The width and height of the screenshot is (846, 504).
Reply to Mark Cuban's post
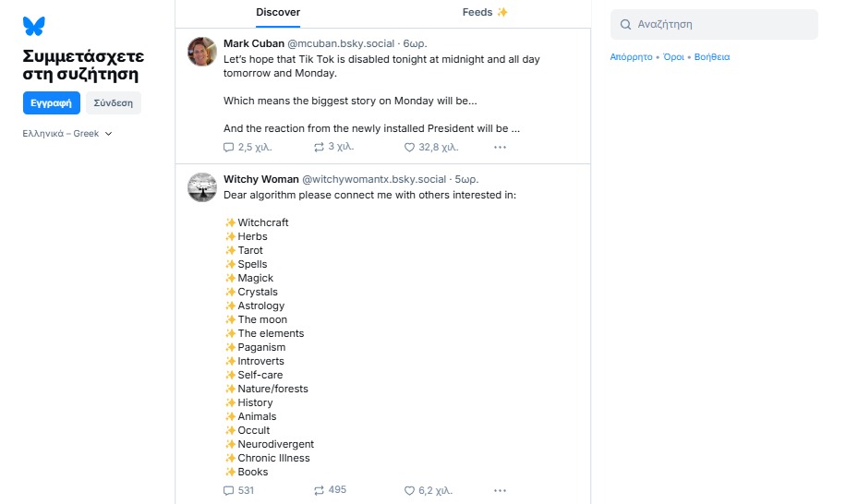pos(229,147)
